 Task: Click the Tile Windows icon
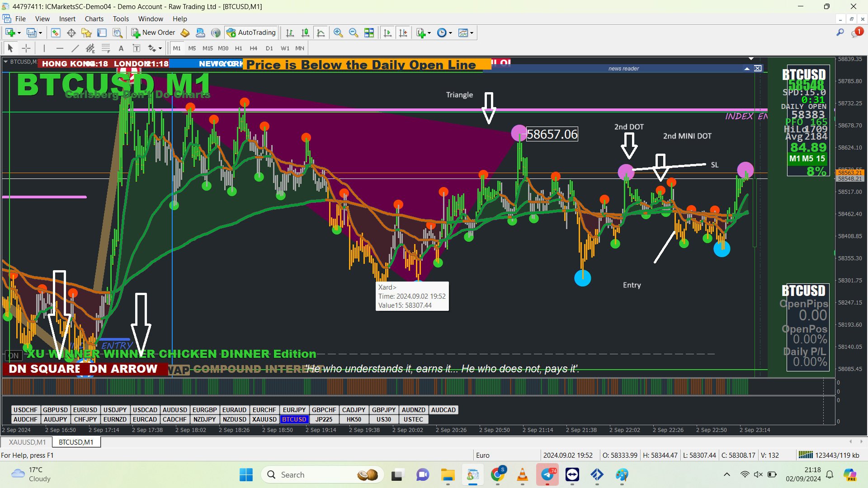pyautogui.click(x=369, y=33)
